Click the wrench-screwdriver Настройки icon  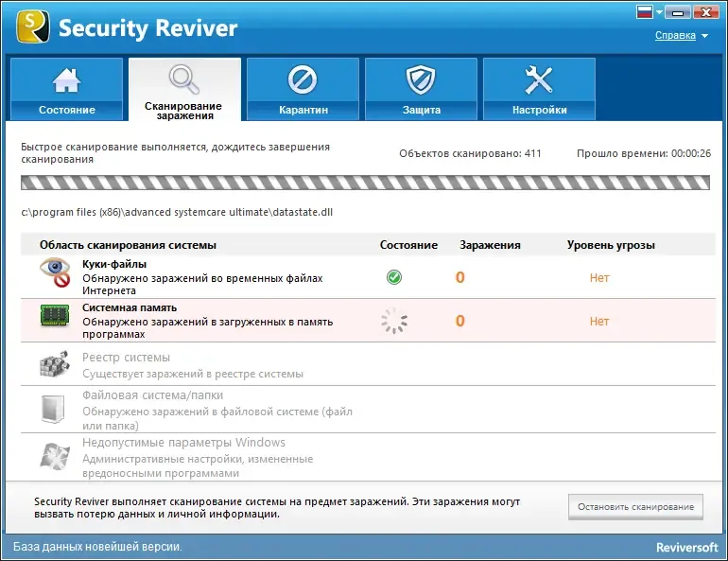(539, 79)
